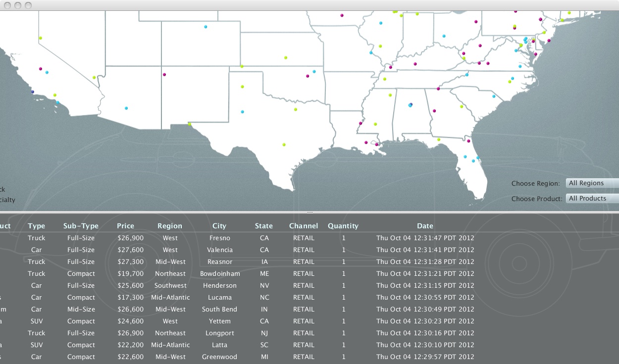Click the City column header

click(219, 226)
